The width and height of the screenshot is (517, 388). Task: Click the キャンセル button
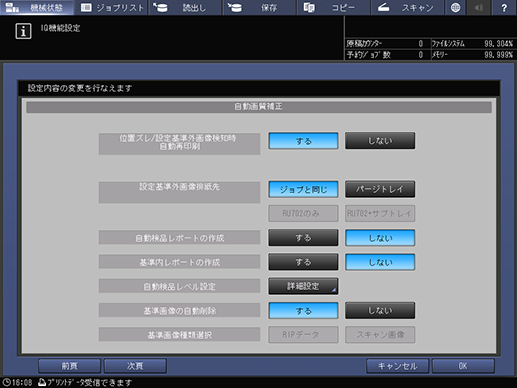397,366
